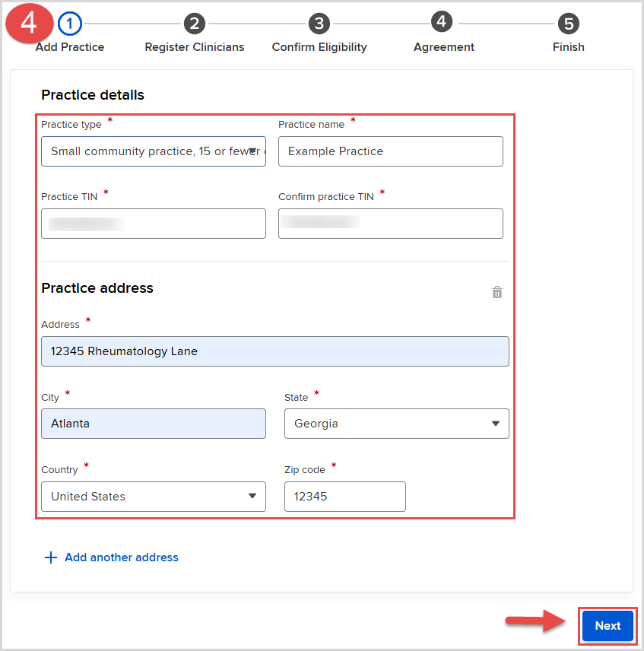Image resolution: width=644 pixels, height=651 pixels.
Task: Click the City field containing Atlanta
Action: pos(154,424)
